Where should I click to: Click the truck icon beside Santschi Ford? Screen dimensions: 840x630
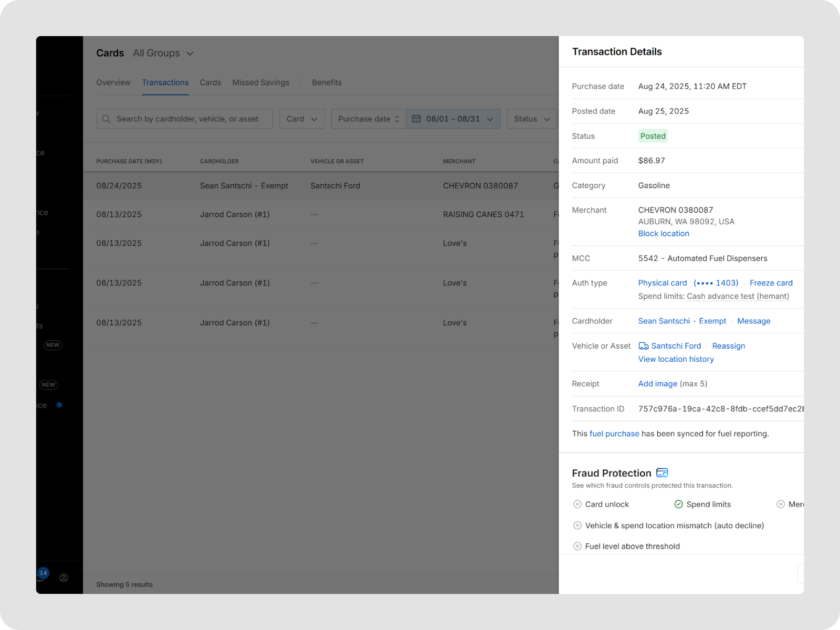click(643, 346)
